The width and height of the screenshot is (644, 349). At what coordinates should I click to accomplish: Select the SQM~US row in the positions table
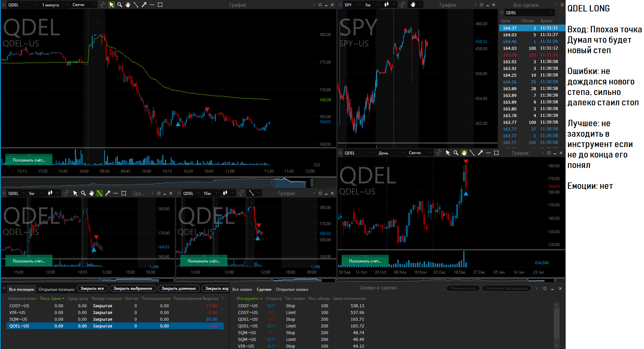coord(115,319)
